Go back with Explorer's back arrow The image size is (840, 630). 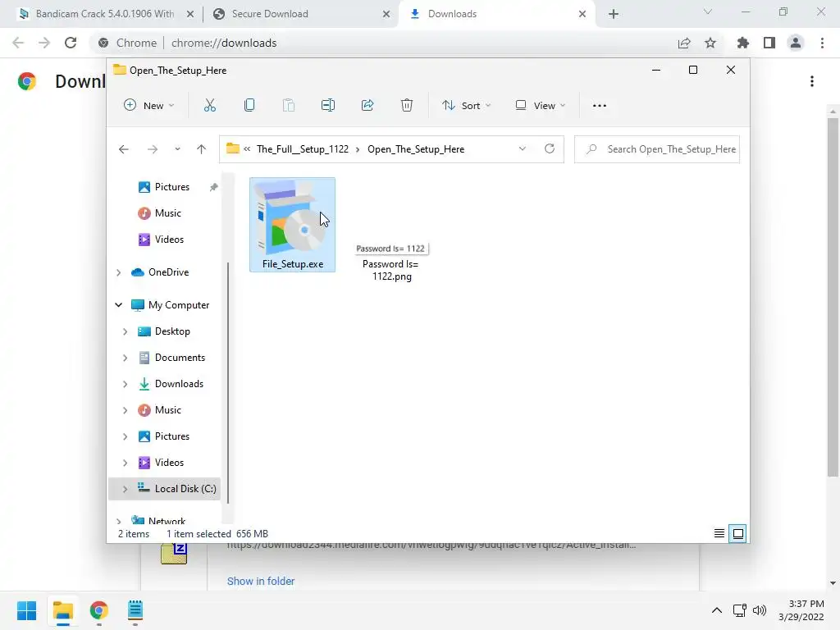coord(124,149)
